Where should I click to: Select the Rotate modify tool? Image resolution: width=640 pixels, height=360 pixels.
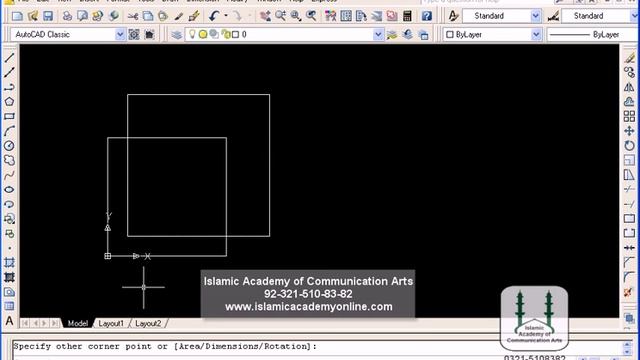629,146
